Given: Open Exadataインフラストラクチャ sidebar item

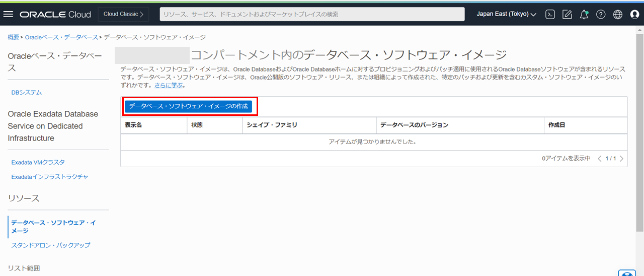Looking at the screenshot, I should [50, 177].
